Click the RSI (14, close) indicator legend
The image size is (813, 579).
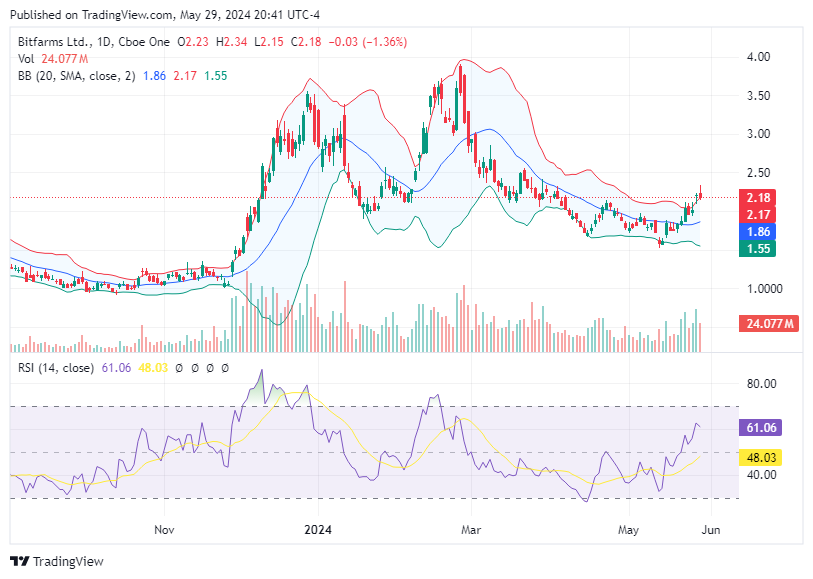[56, 368]
